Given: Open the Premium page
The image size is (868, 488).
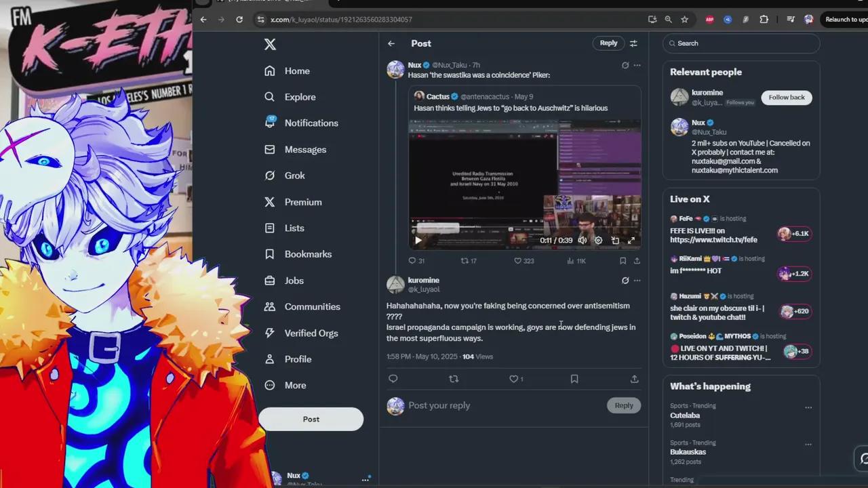Looking at the screenshot, I should [x=293, y=202].
